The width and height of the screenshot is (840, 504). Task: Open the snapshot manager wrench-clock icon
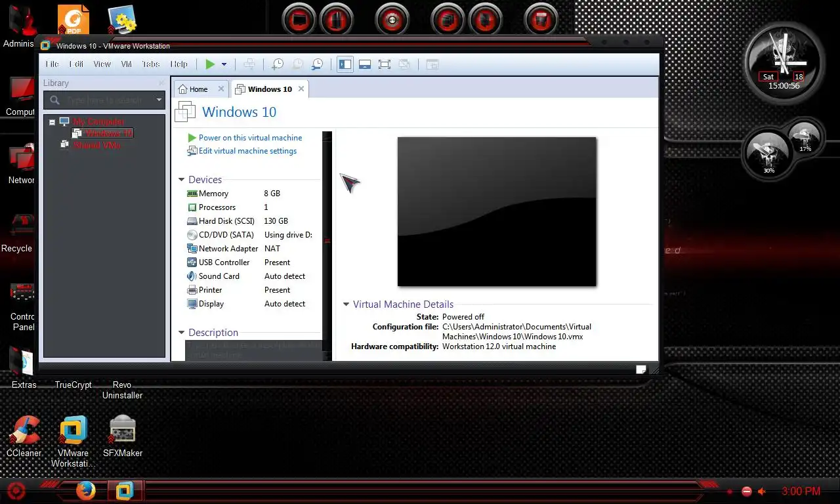point(317,64)
